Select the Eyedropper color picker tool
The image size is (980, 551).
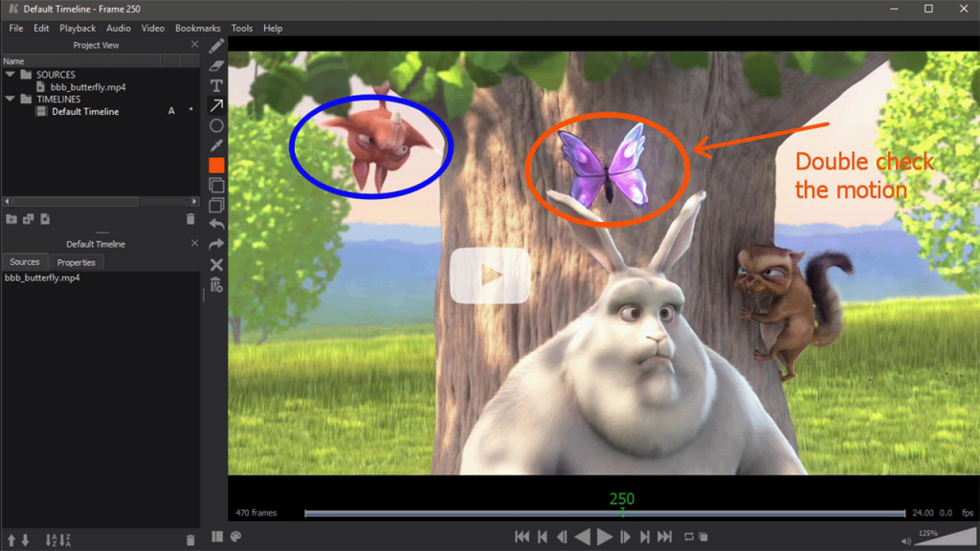(216, 145)
